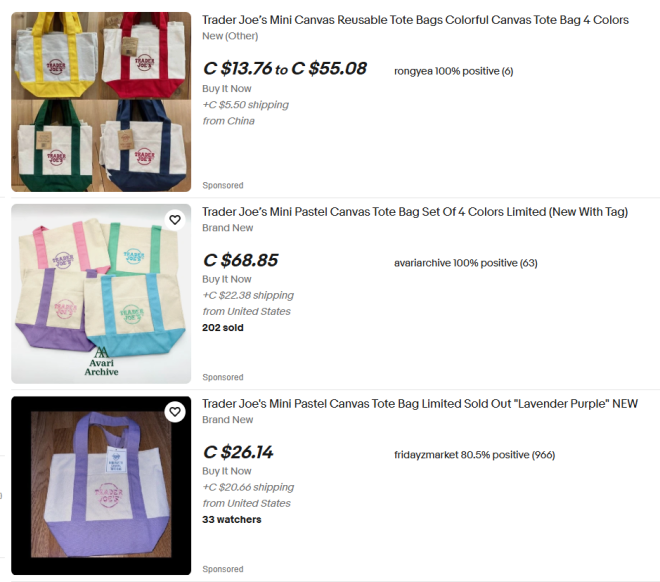View seller rongyea's feedback profile
The height and width of the screenshot is (582, 660).
coord(453,71)
